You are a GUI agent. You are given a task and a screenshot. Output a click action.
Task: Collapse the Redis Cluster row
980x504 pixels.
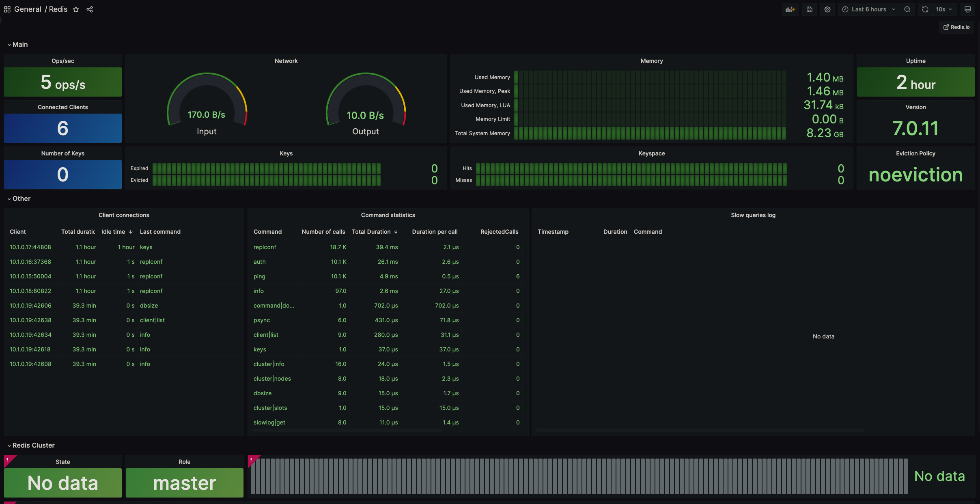(x=33, y=445)
